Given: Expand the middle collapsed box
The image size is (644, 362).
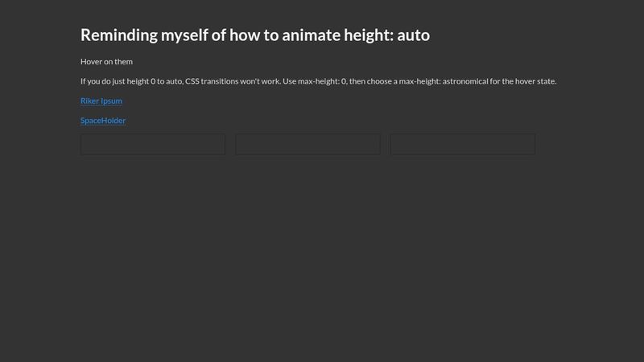Looking at the screenshot, I should click(308, 144).
